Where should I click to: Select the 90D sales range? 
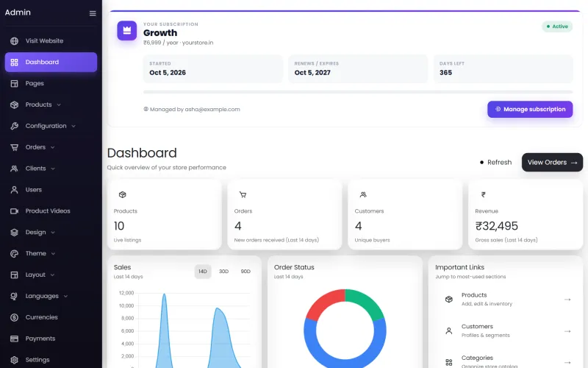click(x=245, y=272)
